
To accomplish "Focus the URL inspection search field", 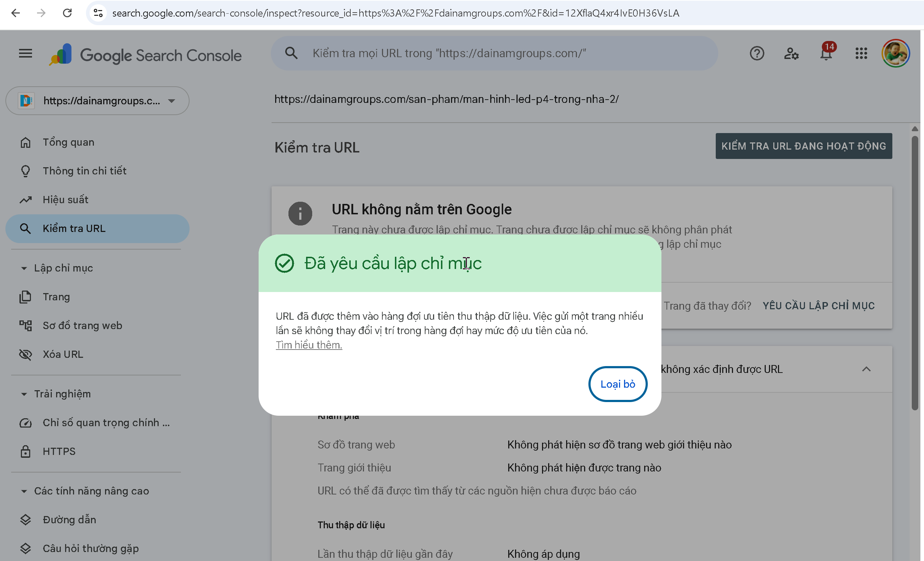I will 494,53.
